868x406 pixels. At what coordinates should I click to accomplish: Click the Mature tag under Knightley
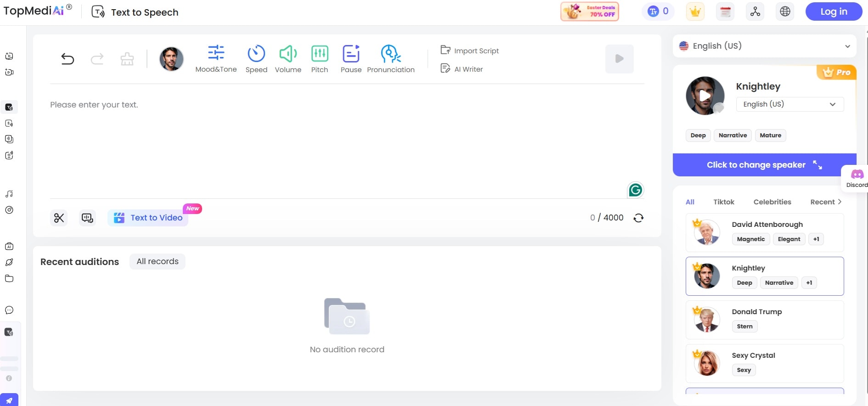[x=771, y=135]
